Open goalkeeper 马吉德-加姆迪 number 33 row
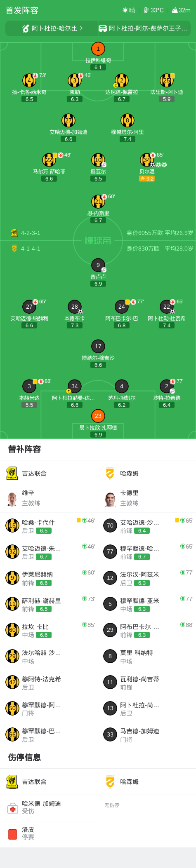The width and height of the screenshot is (196, 868). coord(147,734)
